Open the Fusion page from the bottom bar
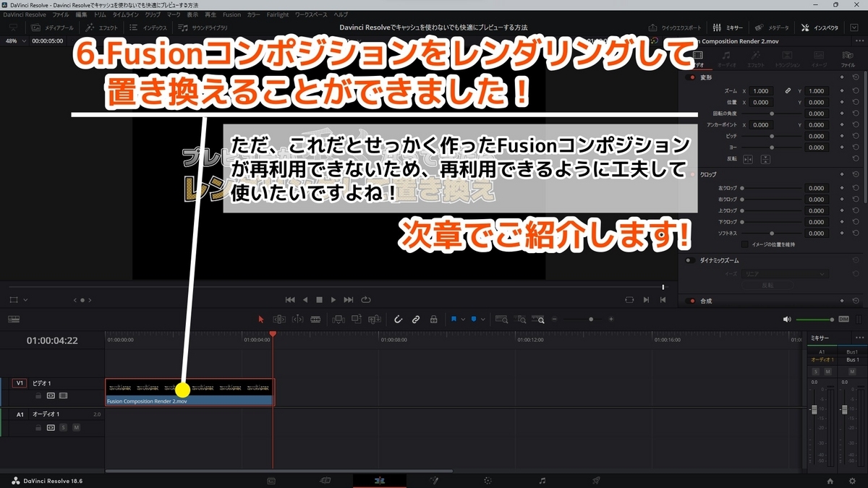The image size is (868, 488). point(435,479)
